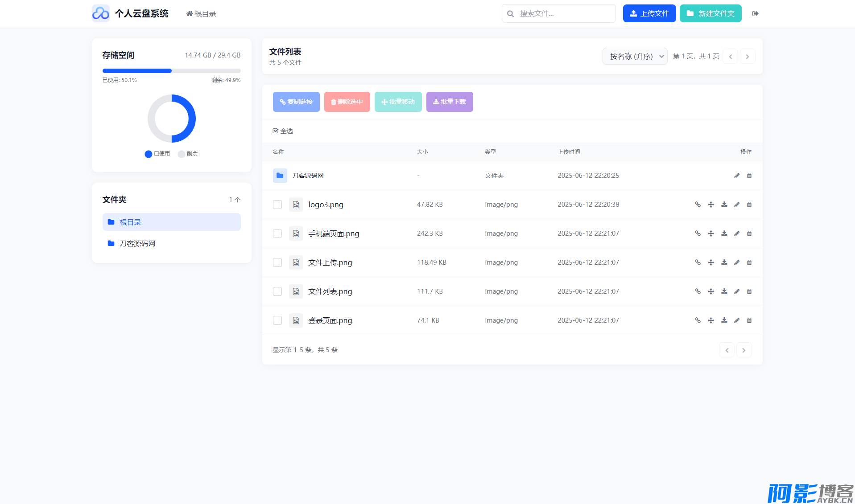Go to next page at top pagination
The width and height of the screenshot is (855, 504).
tap(748, 56)
